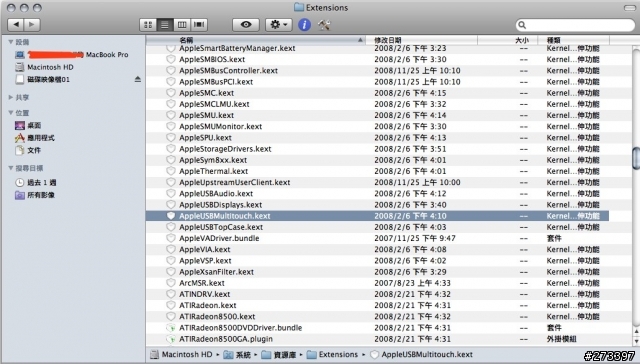Go forward with the right arrow button

tap(32, 25)
